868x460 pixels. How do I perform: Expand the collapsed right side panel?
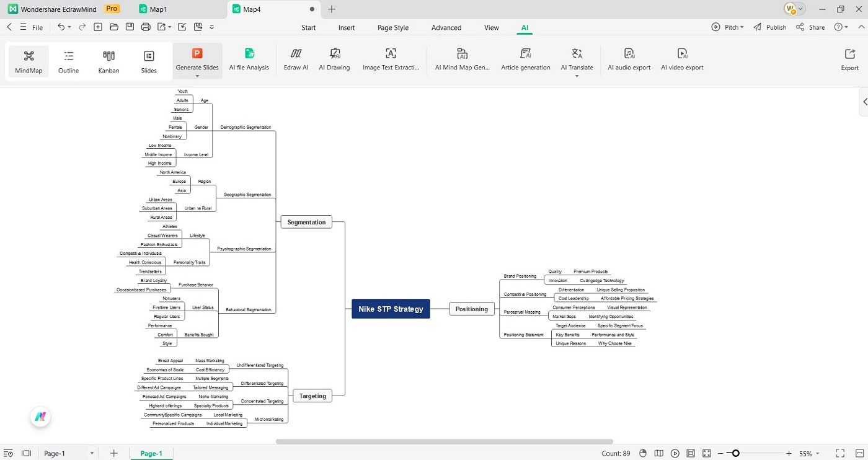(864, 102)
